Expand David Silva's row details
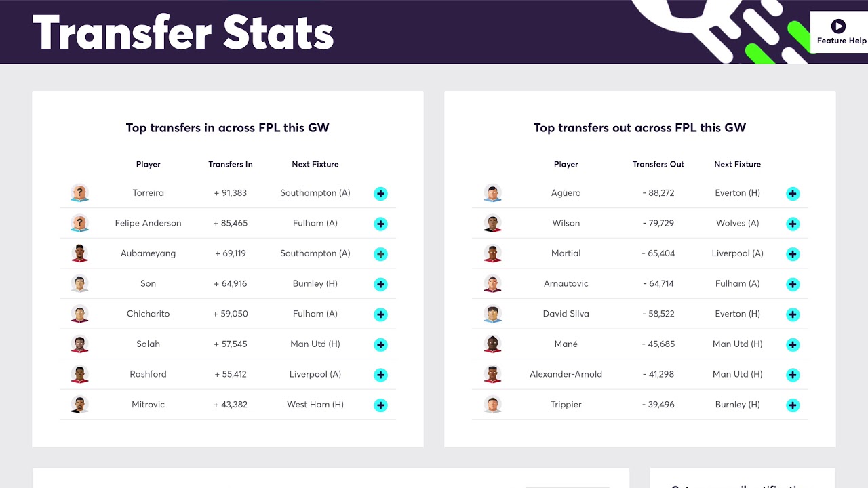The image size is (868, 488). [x=793, y=314]
